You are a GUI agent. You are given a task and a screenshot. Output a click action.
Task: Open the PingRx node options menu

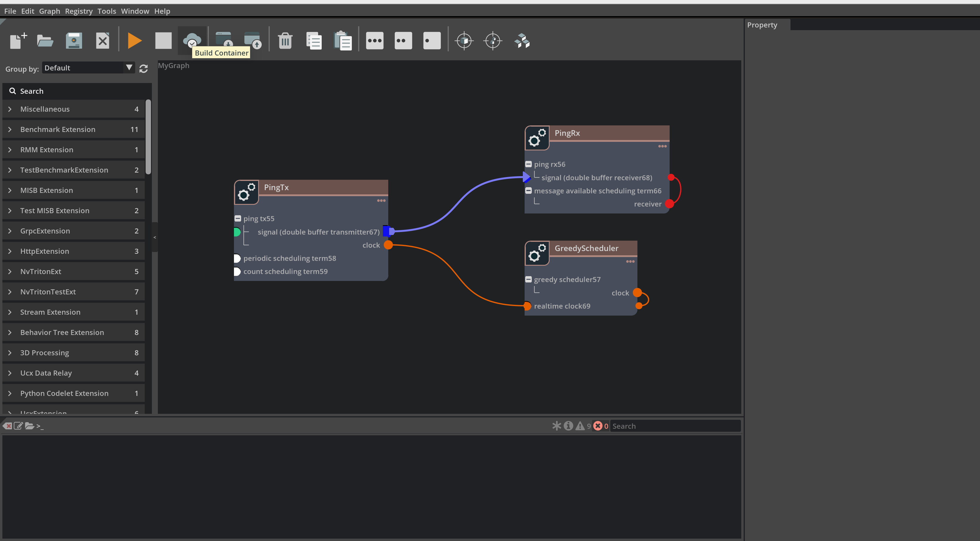pos(662,146)
